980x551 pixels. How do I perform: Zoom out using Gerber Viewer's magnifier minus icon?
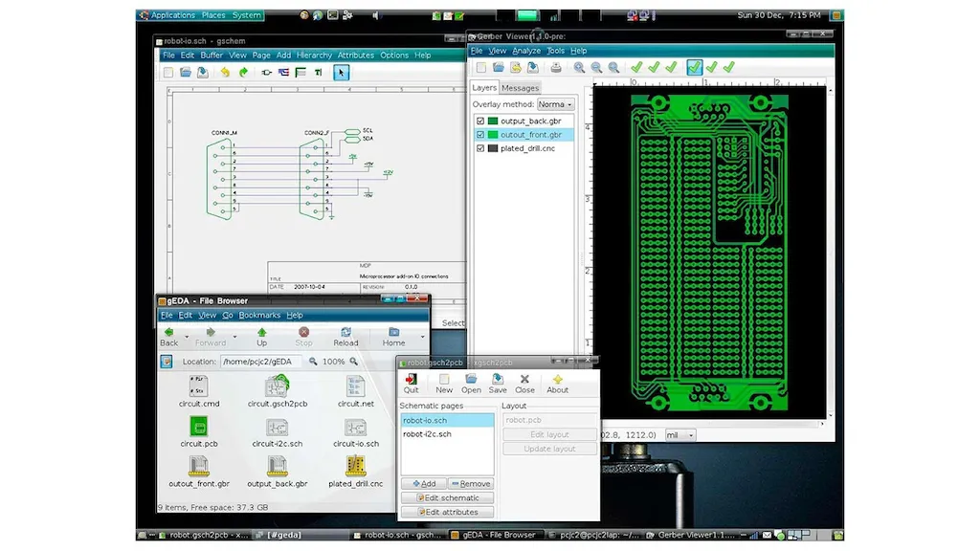(x=597, y=68)
